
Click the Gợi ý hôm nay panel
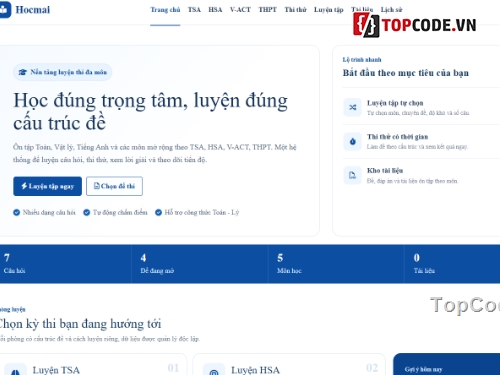click(x=447, y=364)
